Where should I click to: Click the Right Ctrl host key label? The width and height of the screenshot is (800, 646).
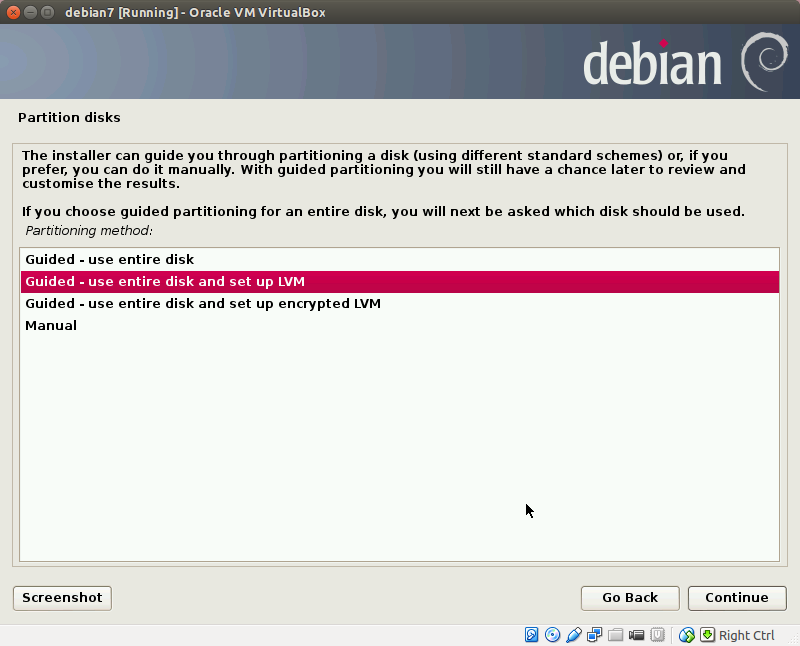tap(746, 635)
